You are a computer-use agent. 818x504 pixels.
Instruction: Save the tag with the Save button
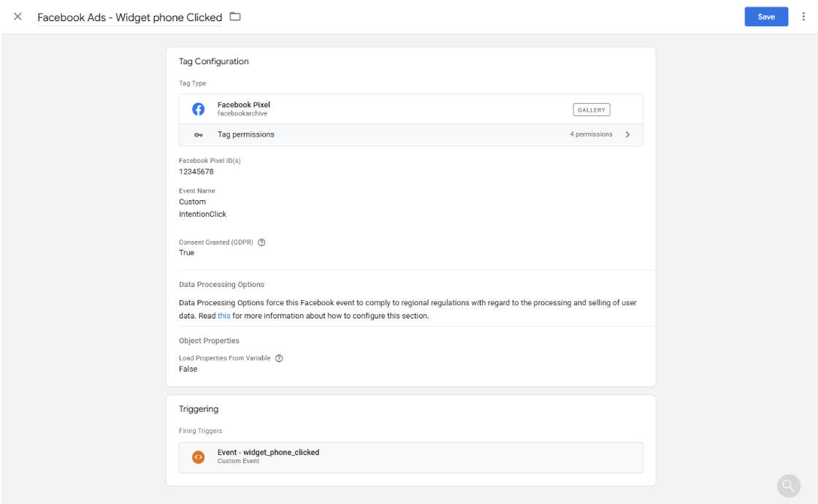[766, 17]
